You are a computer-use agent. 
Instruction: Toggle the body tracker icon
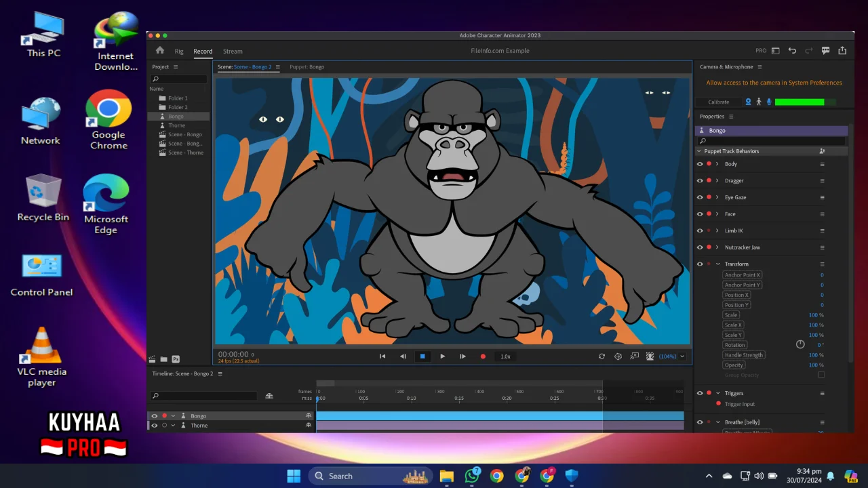tap(759, 102)
